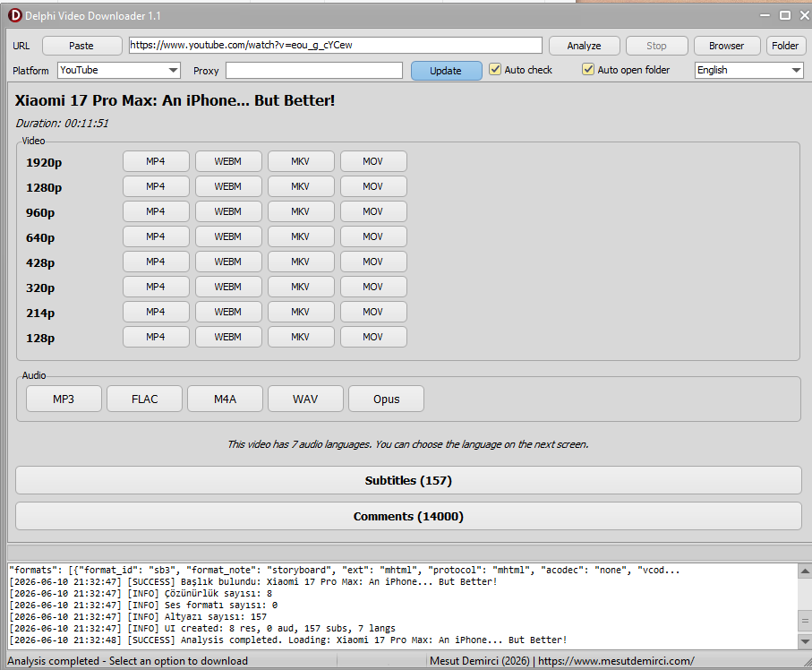This screenshot has width=812, height=670.
Task: Download 960p as MKV
Action: (301, 211)
